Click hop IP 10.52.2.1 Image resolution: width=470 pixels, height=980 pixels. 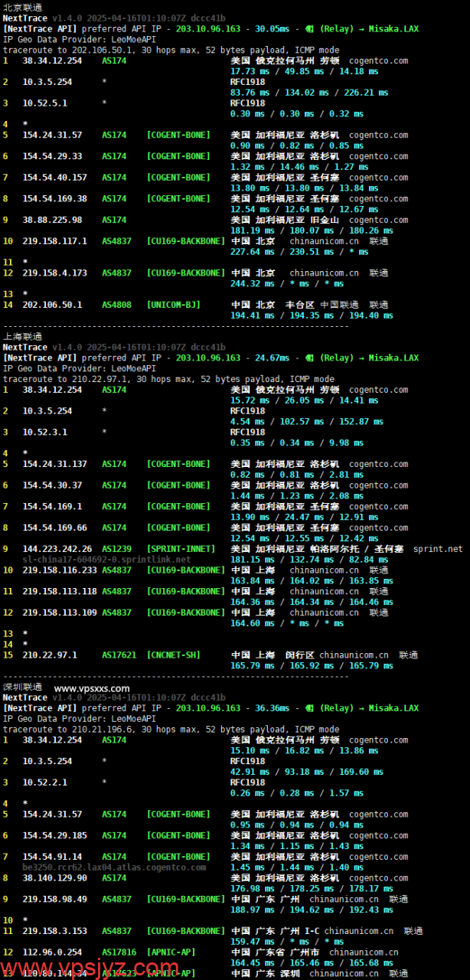coord(45,782)
